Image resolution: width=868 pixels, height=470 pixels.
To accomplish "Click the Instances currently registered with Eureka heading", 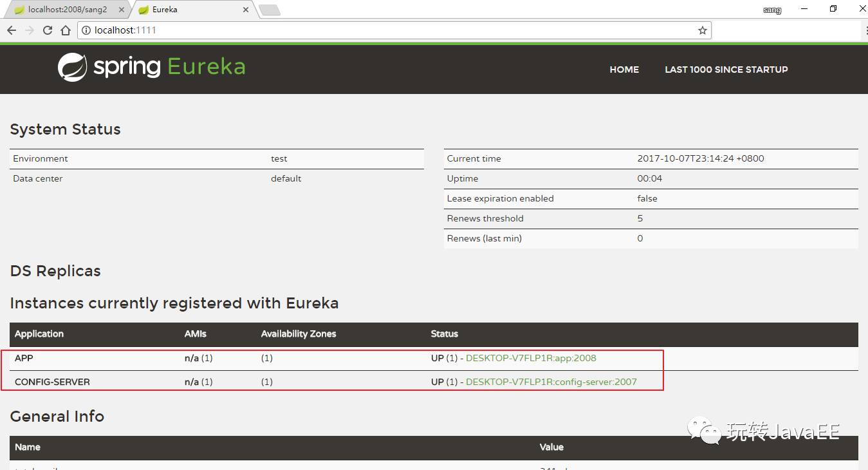I will point(174,303).
